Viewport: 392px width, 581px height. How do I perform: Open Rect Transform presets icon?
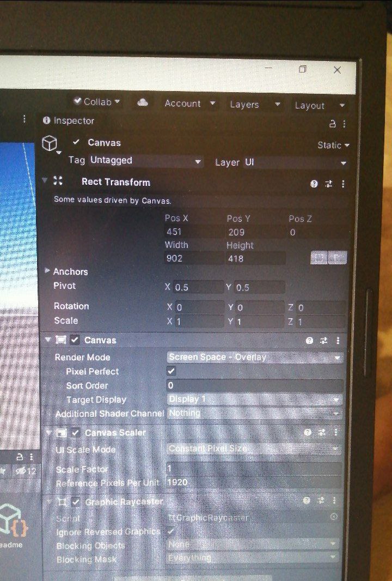[x=329, y=184]
